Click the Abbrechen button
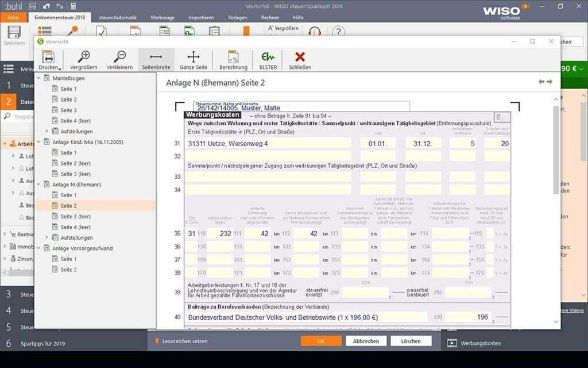 point(366,341)
